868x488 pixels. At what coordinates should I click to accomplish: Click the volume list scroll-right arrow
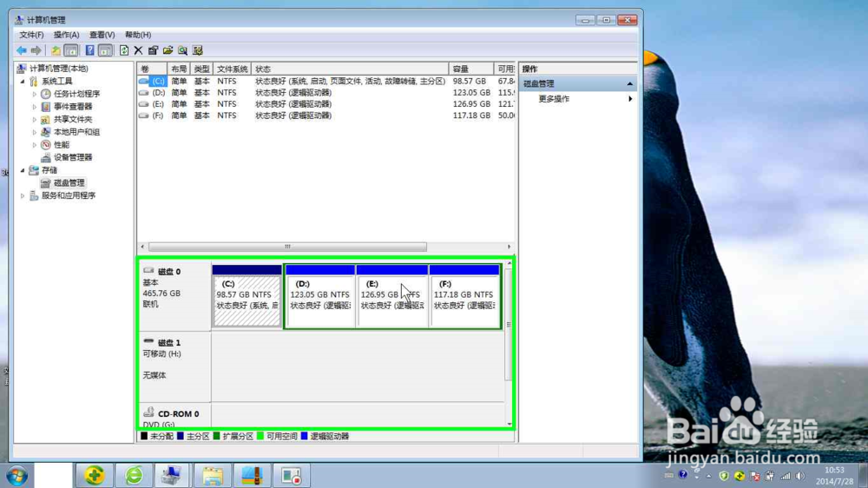tap(510, 247)
